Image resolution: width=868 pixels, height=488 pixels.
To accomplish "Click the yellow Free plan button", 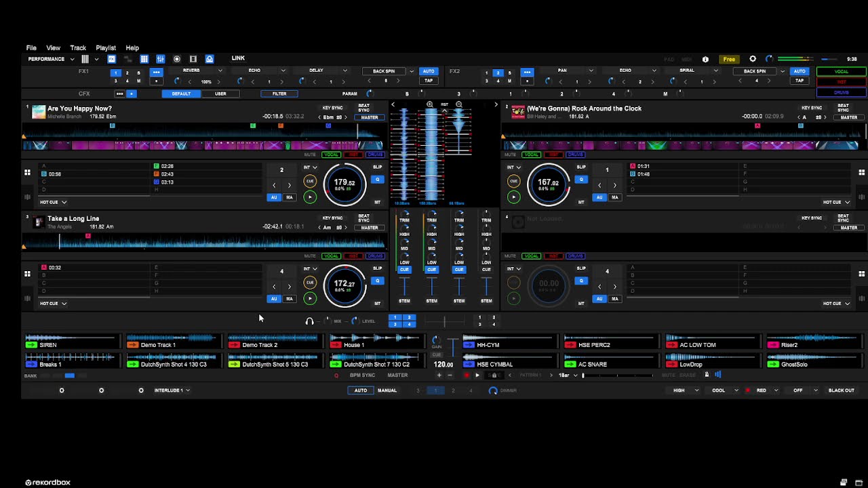I will pos(729,59).
